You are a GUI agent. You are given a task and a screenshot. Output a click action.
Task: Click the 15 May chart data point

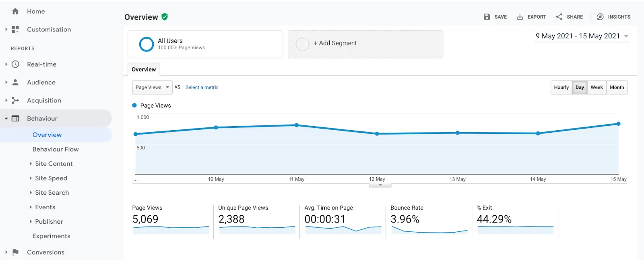coord(619,124)
